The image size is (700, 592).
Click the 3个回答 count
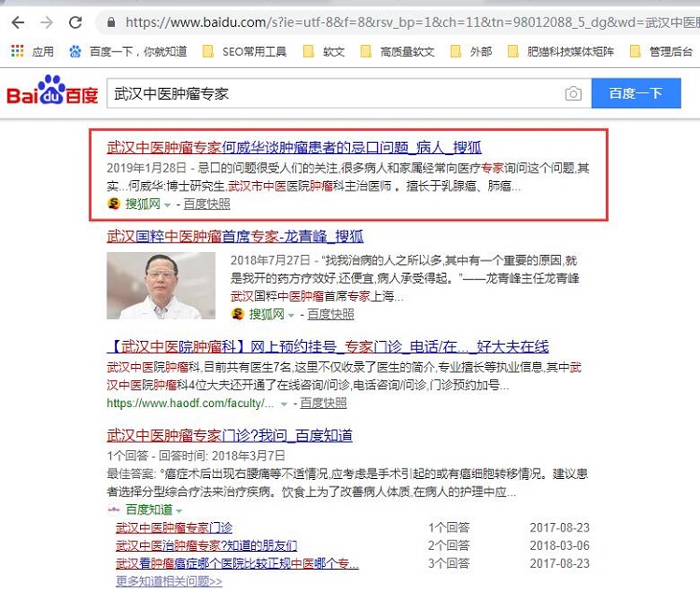(x=449, y=563)
